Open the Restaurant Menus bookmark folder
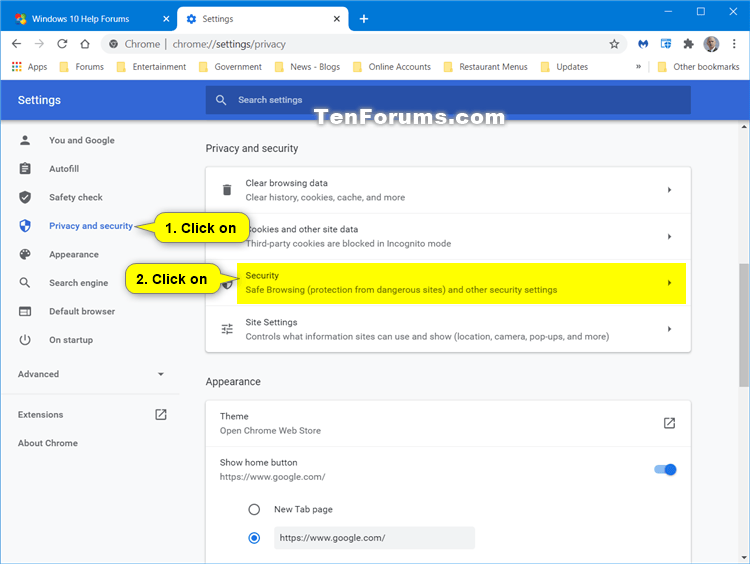 coord(485,66)
